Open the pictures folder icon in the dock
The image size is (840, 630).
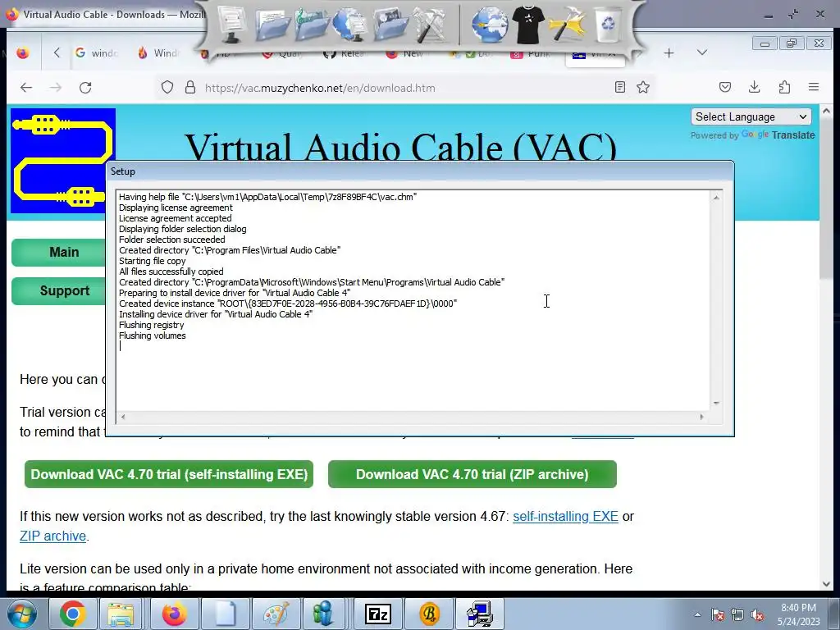(390, 24)
